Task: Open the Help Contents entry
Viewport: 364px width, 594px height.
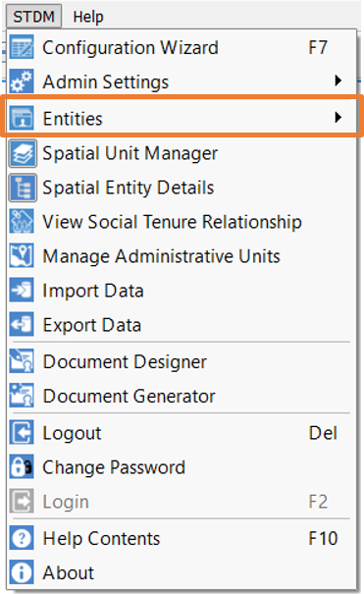Action: (x=182, y=538)
